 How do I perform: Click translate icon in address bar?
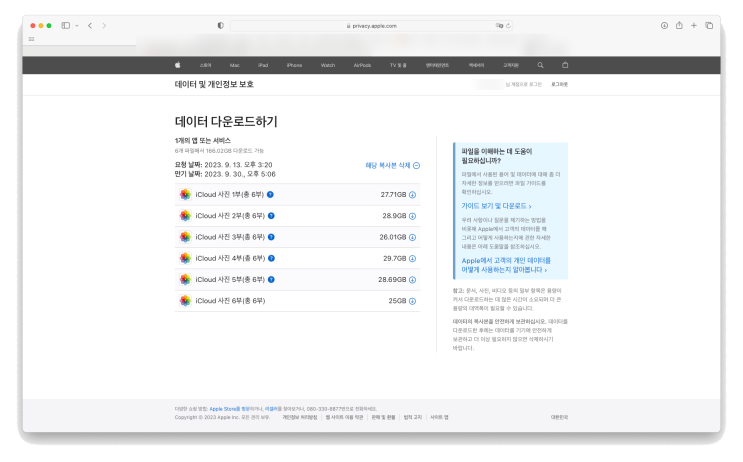point(499,26)
